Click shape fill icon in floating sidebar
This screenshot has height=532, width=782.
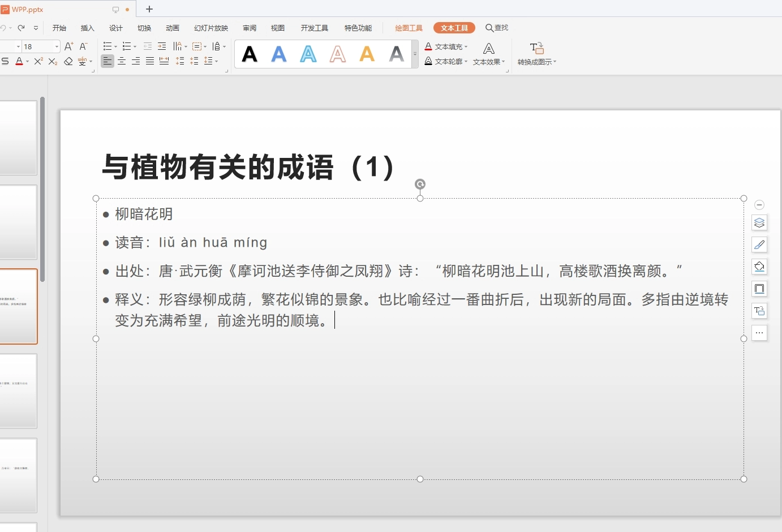[x=759, y=267]
